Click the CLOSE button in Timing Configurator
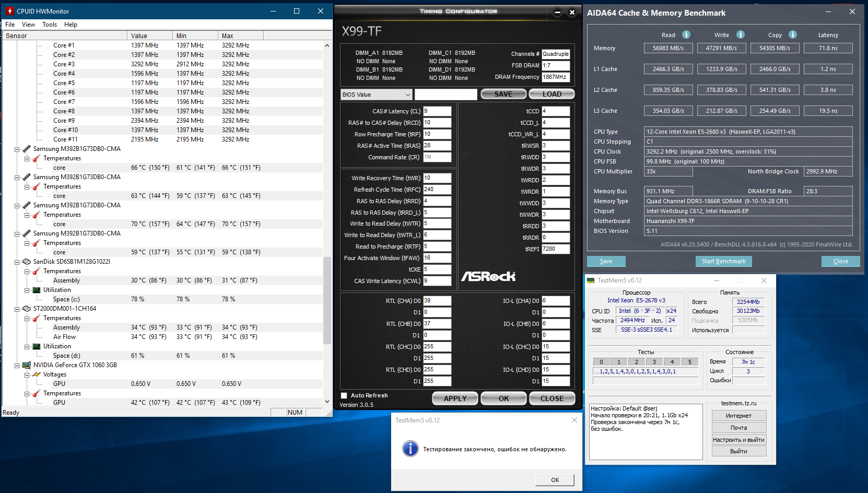The image size is (868, 493). pos(552,398)
